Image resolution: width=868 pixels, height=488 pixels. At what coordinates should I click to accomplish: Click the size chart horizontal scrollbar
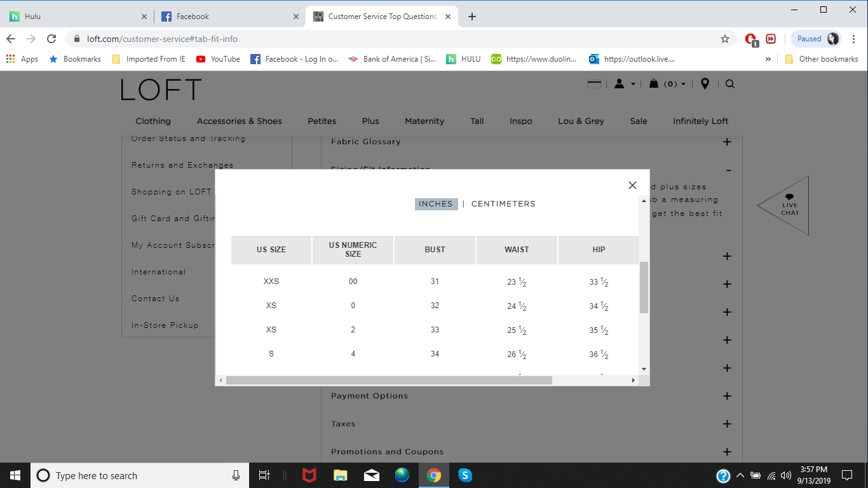389,380
